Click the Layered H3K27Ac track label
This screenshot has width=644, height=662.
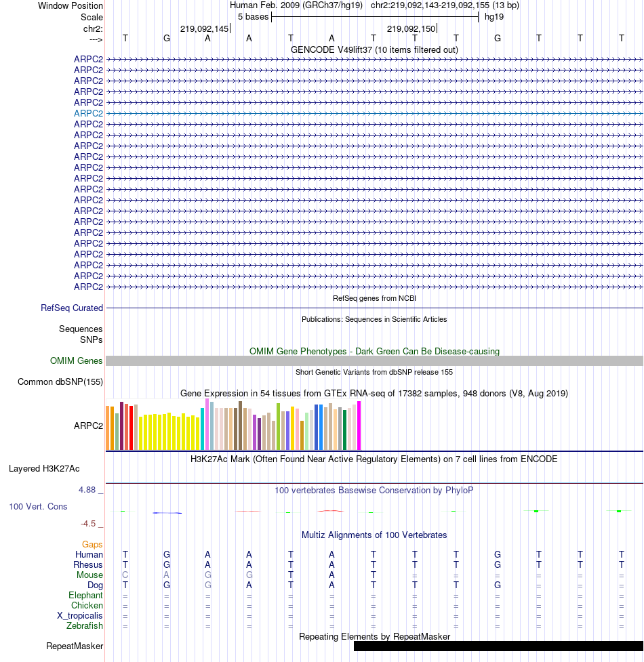(x=44, y=469)
